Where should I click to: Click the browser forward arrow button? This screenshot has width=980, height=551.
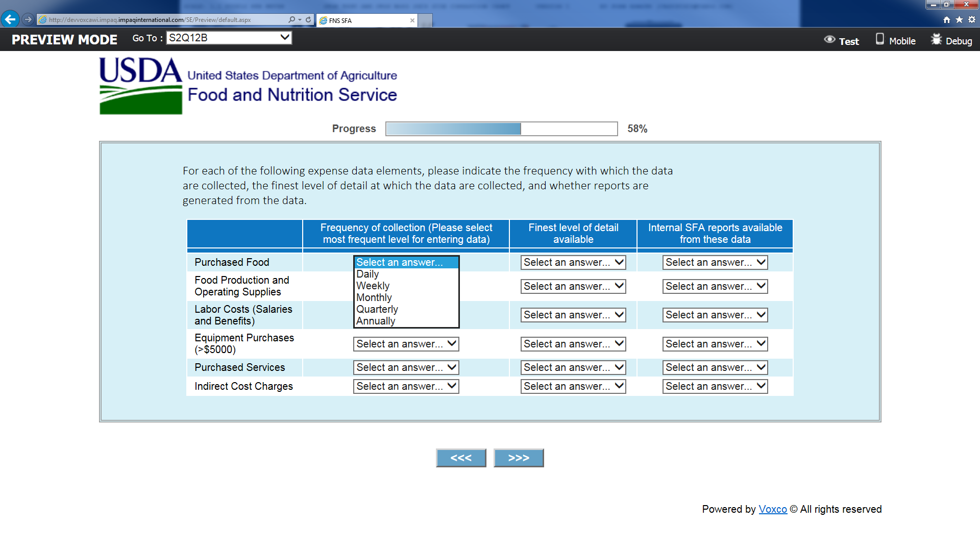pyautogui.click(x=28, y=19)
